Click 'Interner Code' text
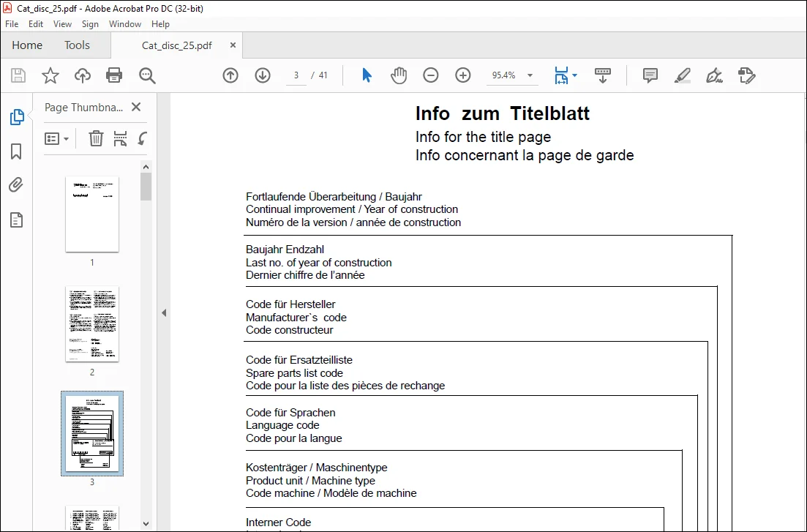807x532 pixels. pos(278,522)
